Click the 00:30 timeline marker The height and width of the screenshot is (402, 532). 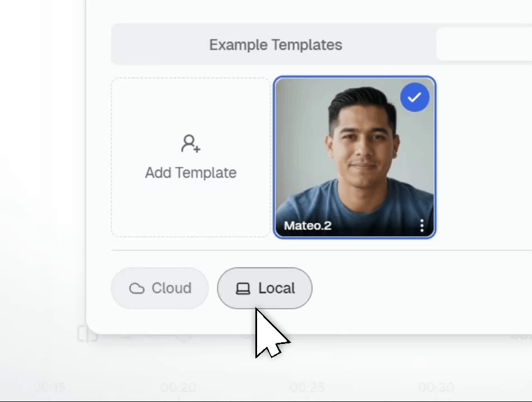coord(436,387)
